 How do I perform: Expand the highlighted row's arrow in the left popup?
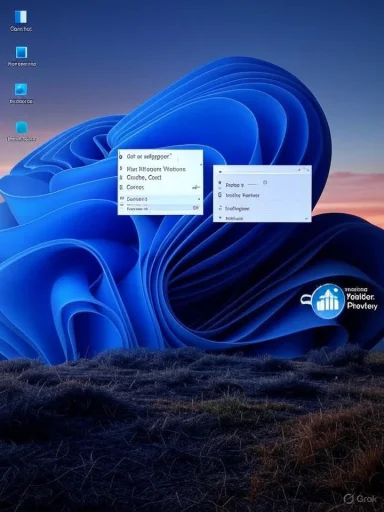click(x=199, y=199)
